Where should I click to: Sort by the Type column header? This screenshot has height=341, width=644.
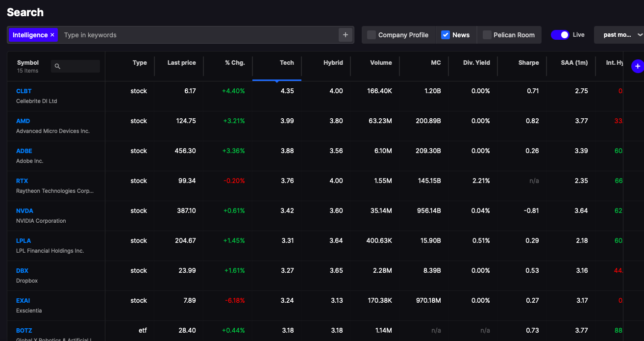pos(140,63)
